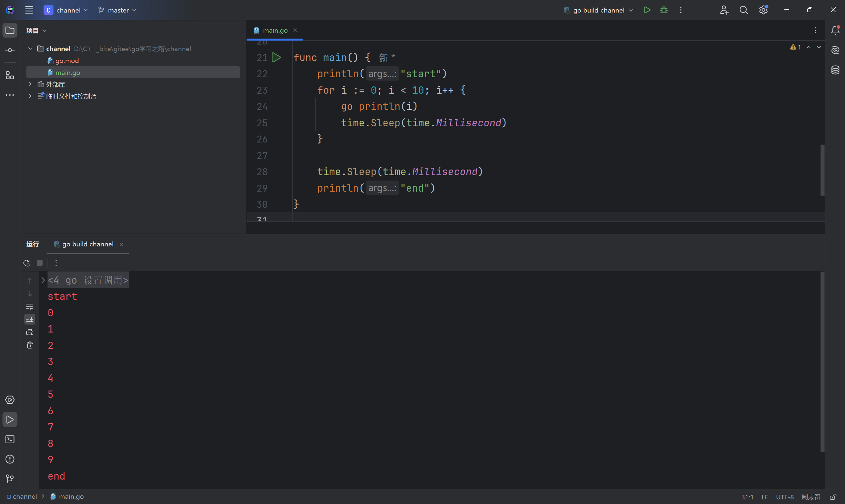The height and width of the screenshot is (504, 845).
Task: Toggle the Project tool window folder icon
Action: pyautogui.click(x=10, y=31)
